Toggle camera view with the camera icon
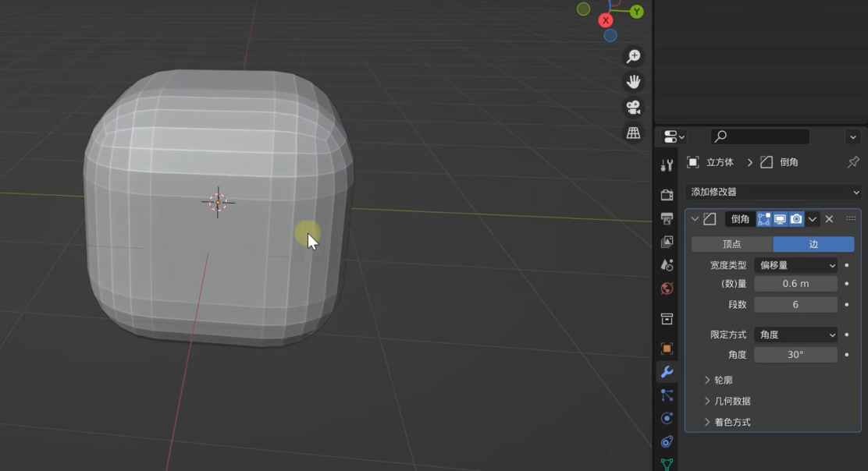 click(x=633, y=108)
